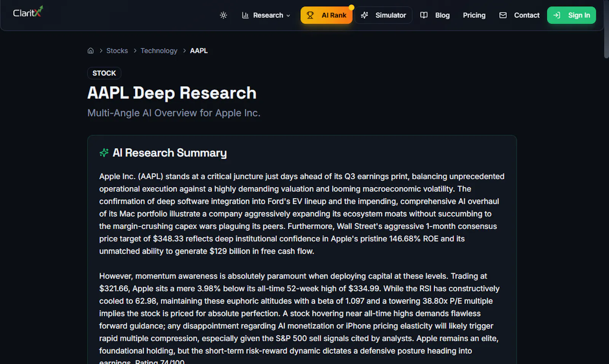The width and height of the screenshot is (609, 364).
Task: Click the Contact envelope icon
Action: 503,15
